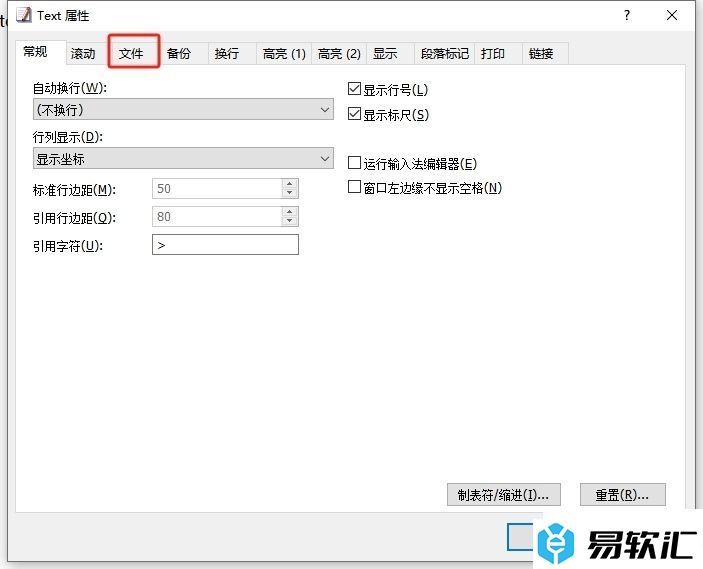
Task: Click the 重置 button
Action: [622, 495]
